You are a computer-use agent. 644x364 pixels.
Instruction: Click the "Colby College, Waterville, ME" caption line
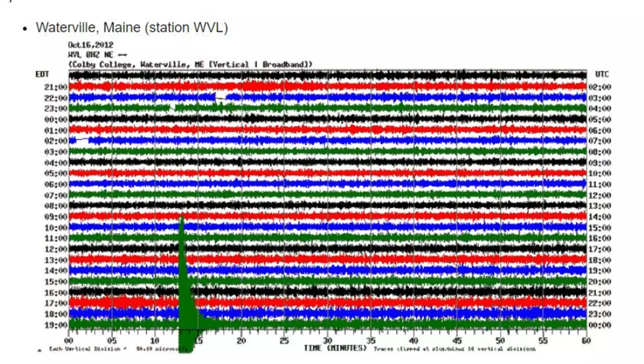190,64
